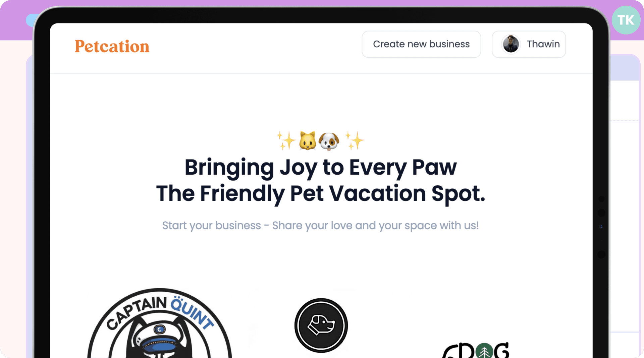Click the green pine tree icon
This screenshot has height=358, width=644.
pyautogui.click(x=484, y=351)
